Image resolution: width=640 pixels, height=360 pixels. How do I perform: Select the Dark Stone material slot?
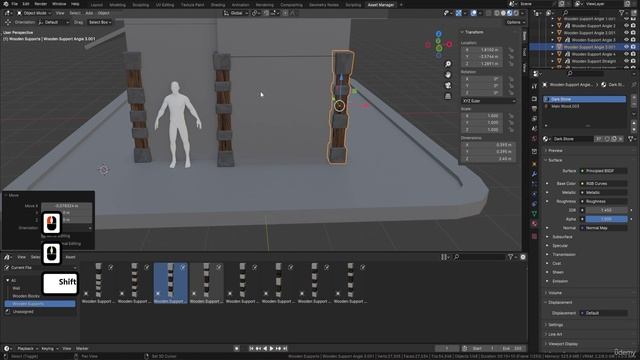point(584,99)
